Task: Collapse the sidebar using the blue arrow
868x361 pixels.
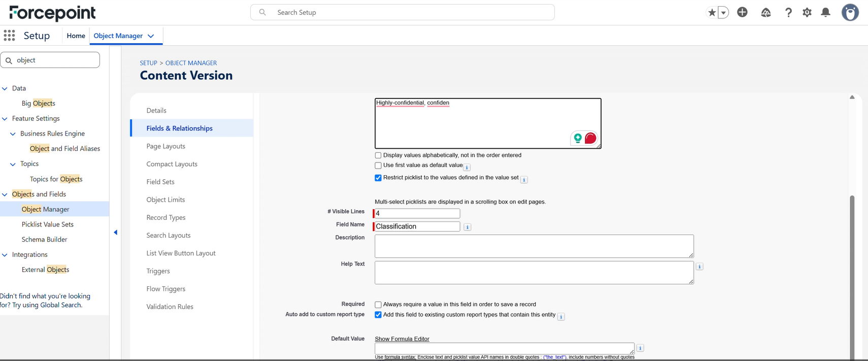Action: (x=115, y=233)
